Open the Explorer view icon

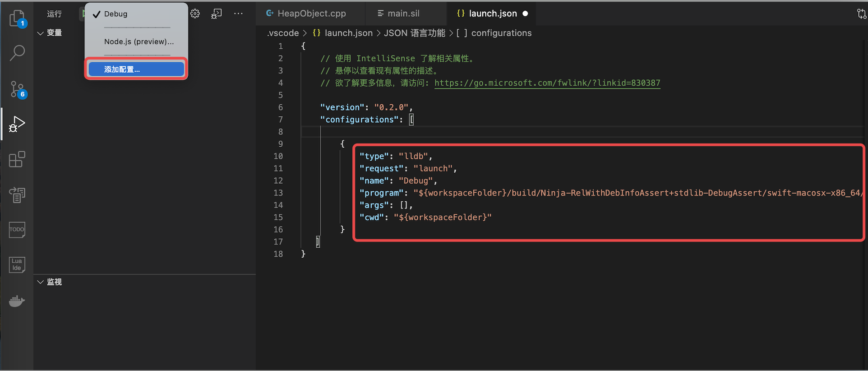[x=17, y=19]
